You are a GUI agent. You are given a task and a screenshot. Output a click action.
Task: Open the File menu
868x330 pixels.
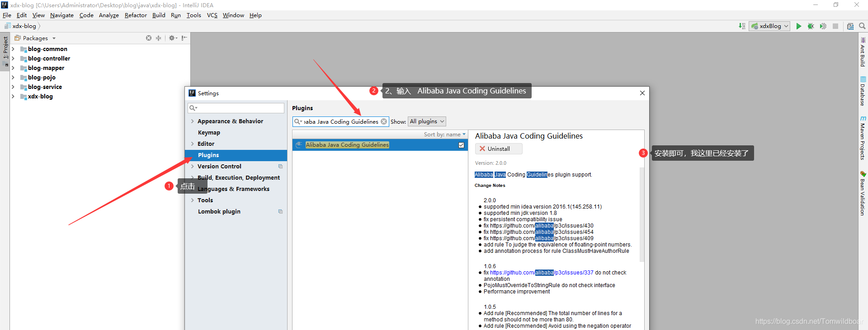pyautogui.click(x=7, y=15)
